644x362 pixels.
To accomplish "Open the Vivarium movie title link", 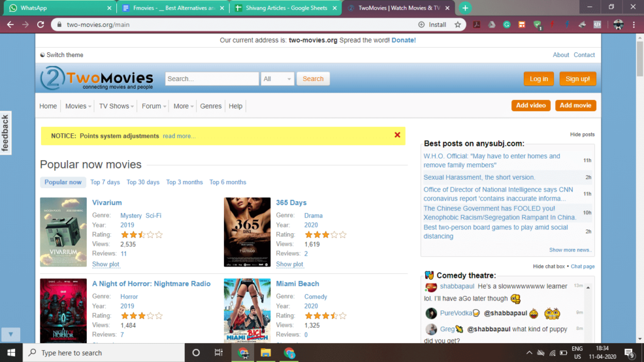I will click(107, 202).
